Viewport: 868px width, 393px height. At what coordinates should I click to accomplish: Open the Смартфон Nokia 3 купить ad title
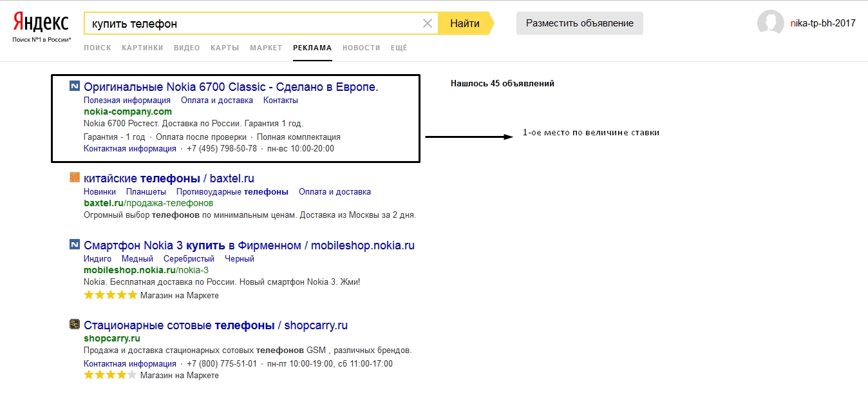[249, 245]
